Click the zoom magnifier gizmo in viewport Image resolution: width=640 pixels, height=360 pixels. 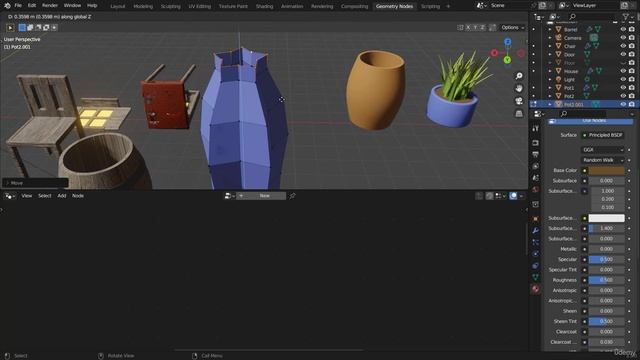pyautogui.click(x=519, y=76)
